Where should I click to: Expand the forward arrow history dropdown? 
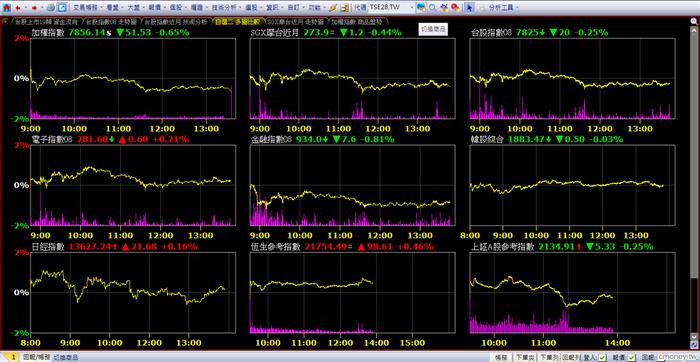click(42, 8)
